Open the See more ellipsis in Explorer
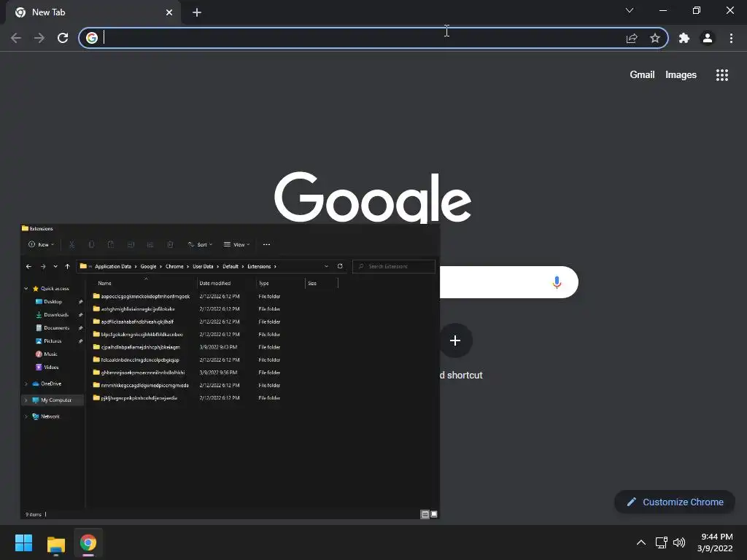Screen dimensions: 747x560 tap(266, 244)
